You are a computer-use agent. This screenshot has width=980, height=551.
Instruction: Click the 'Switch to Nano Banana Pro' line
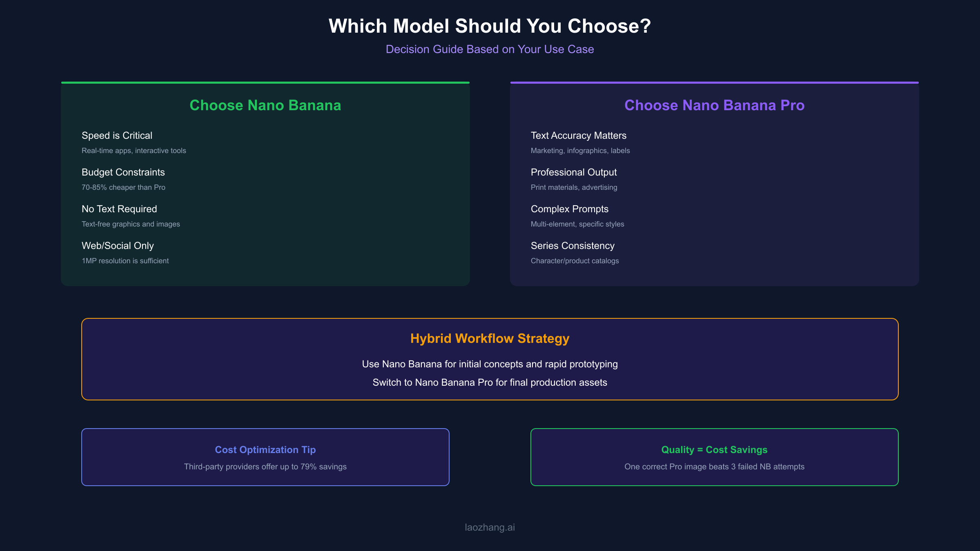point(490,382)
